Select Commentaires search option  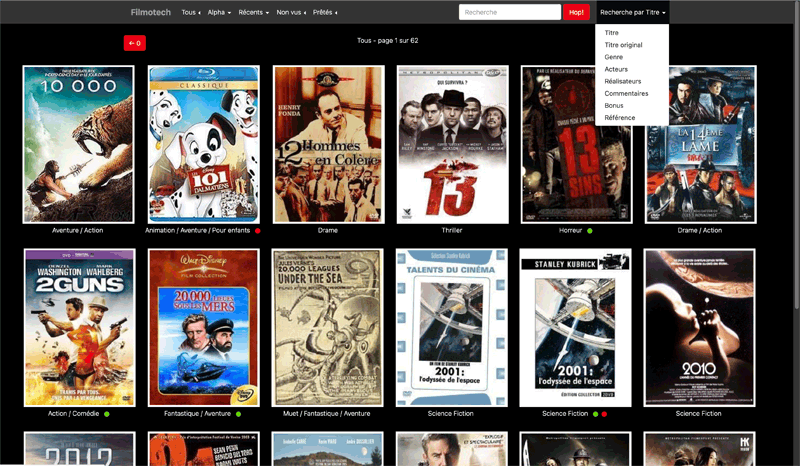pos(626,93)
